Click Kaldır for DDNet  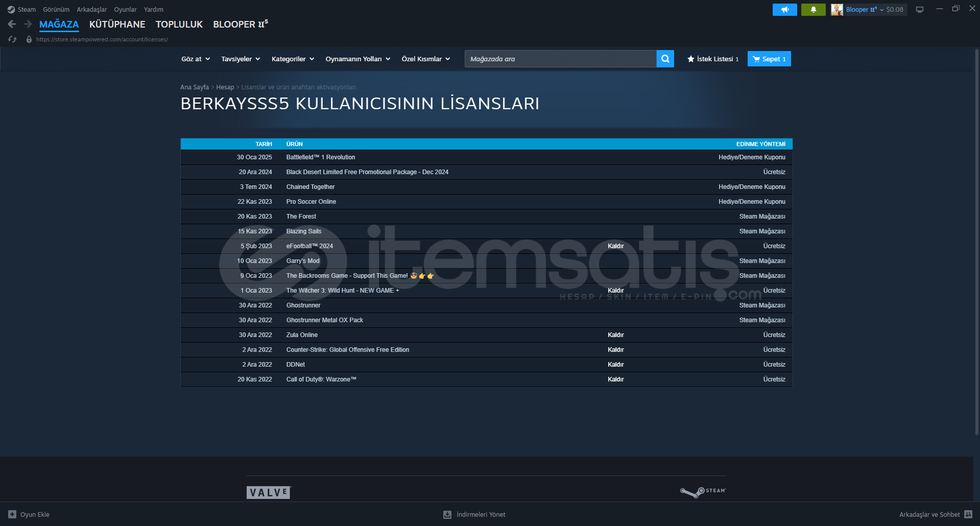(616, 365)
